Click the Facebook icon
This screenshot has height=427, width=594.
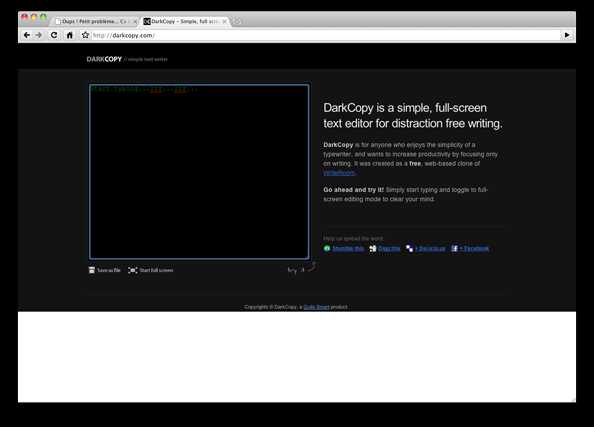pyautogui.click(x=455, y=248)
